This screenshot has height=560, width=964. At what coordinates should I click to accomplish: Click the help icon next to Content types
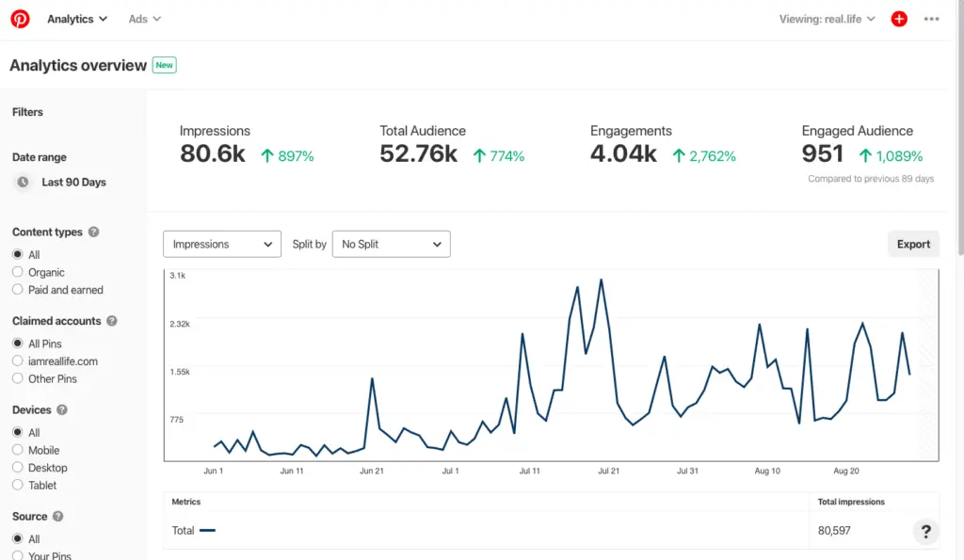(93, 232)
